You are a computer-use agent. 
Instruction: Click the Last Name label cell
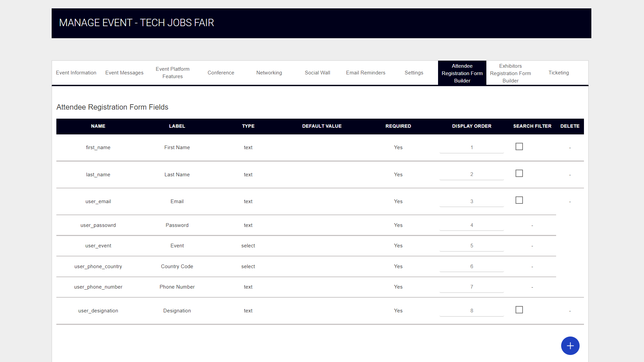click(x=177, y=175)
